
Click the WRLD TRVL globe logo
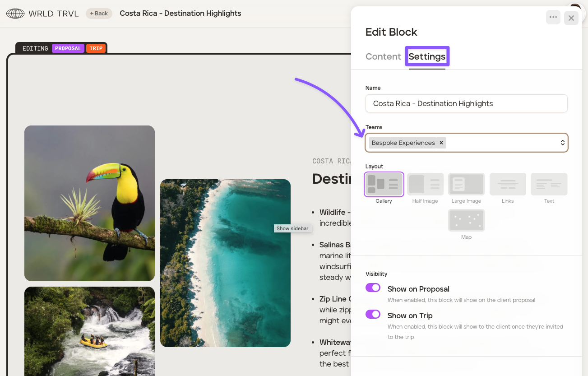15,14
